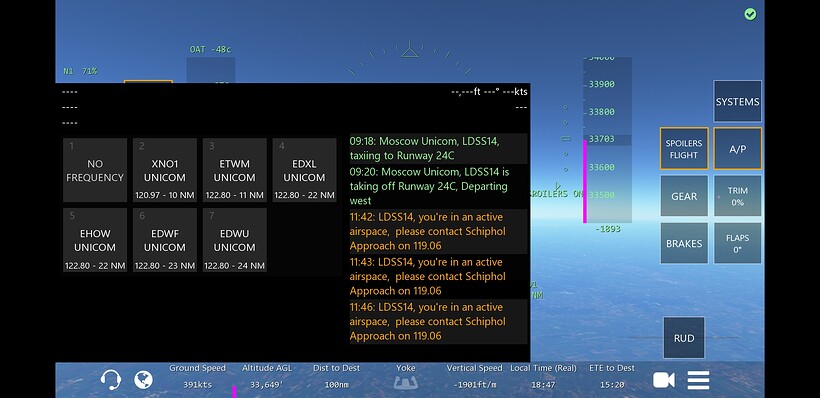The height and width of the screenshot is (398, 820).
Task: Tap the Altitude AGL readout
Action: [267, 376]
